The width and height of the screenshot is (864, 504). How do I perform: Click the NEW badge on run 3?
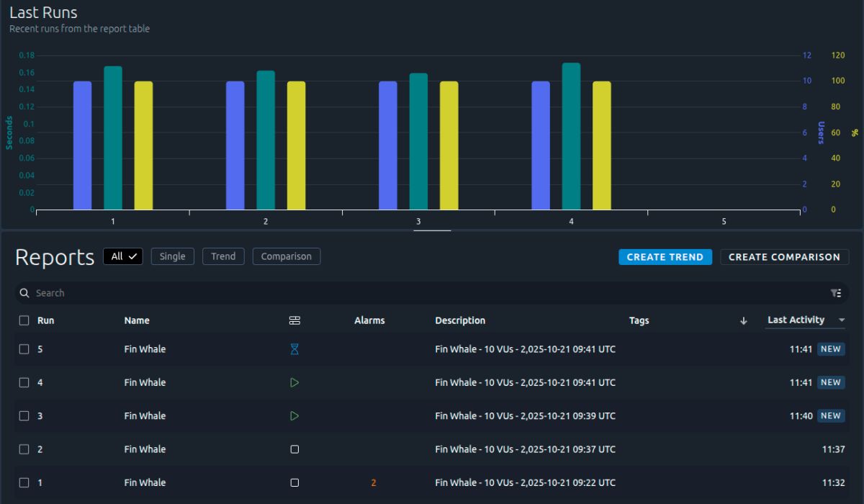(831, 416)
